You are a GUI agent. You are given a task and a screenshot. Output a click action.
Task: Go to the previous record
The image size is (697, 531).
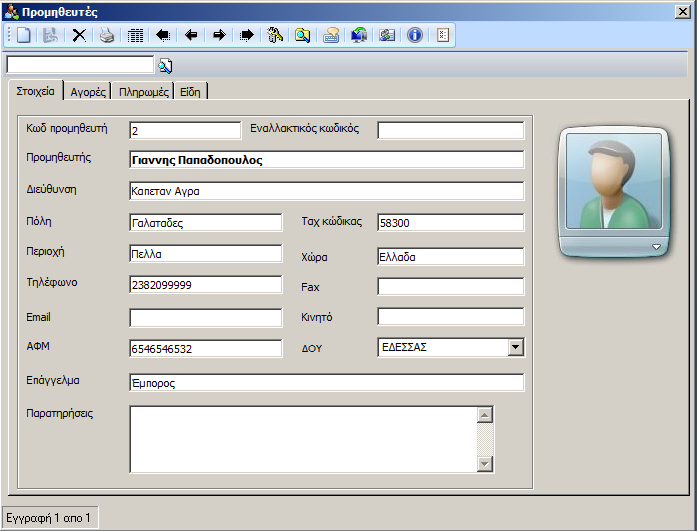tap(191, 35)
